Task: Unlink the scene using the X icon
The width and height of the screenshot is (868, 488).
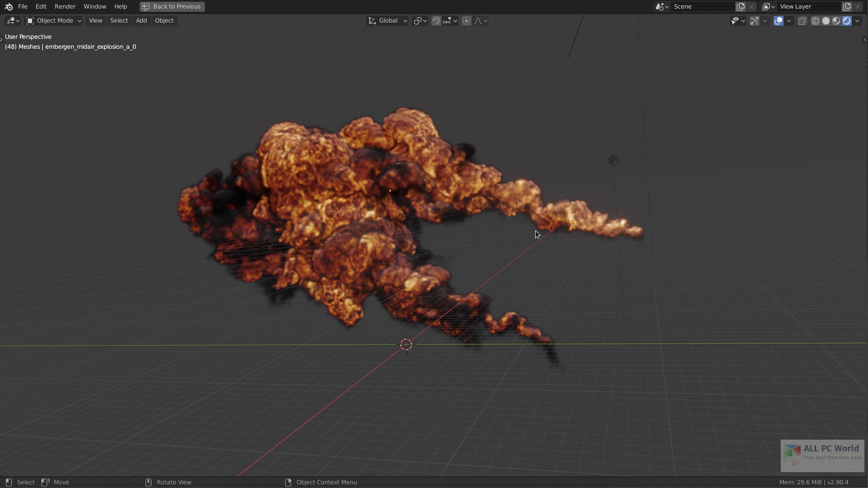Action: 751,7
